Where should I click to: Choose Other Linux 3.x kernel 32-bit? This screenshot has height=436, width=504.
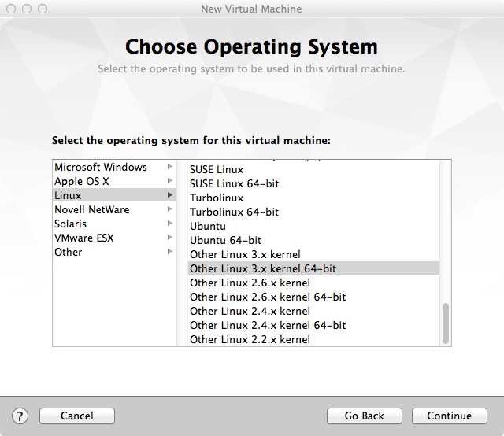tap(313, 254)
